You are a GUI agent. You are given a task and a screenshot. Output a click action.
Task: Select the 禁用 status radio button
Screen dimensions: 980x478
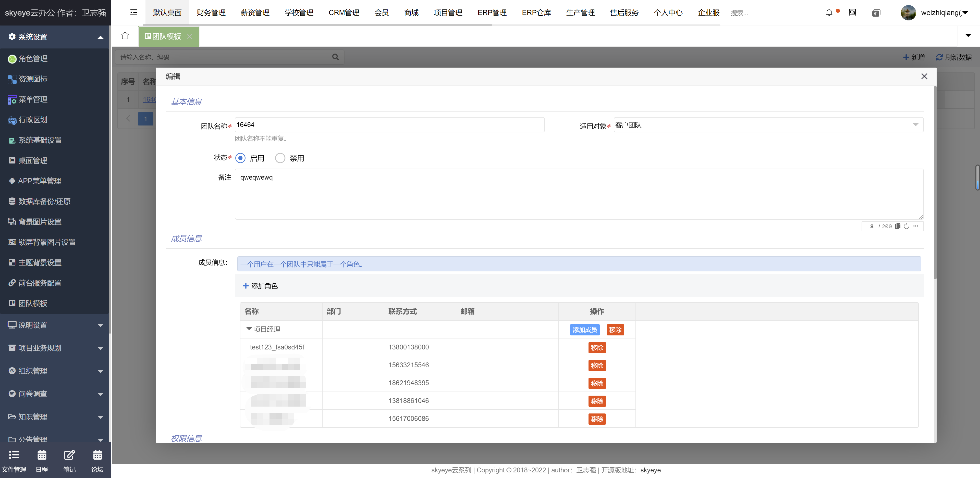click(x=280, y=158)
